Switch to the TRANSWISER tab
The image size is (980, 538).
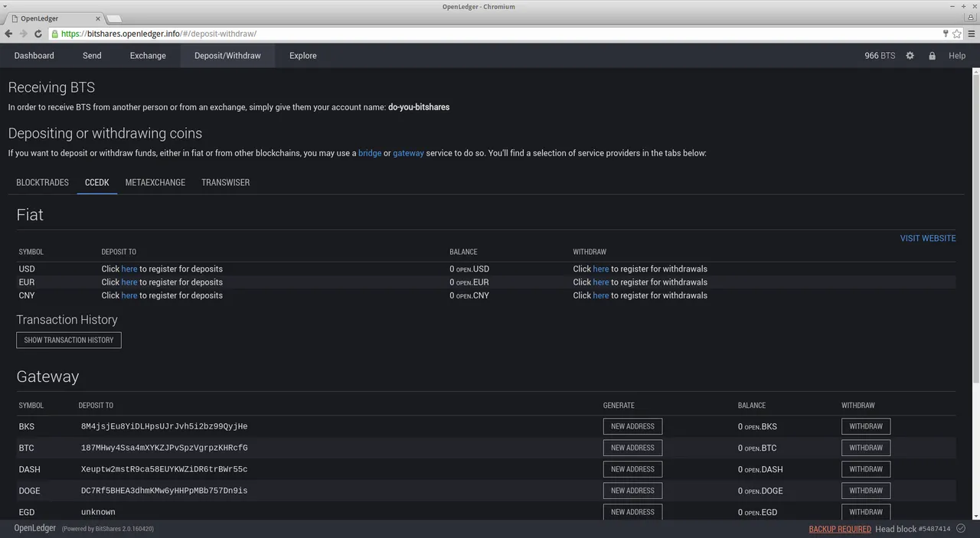[226, 182]
